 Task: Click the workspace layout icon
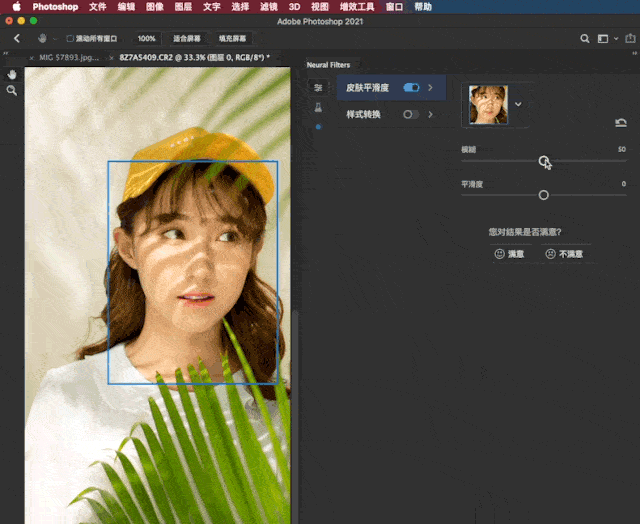coord(603,38)
